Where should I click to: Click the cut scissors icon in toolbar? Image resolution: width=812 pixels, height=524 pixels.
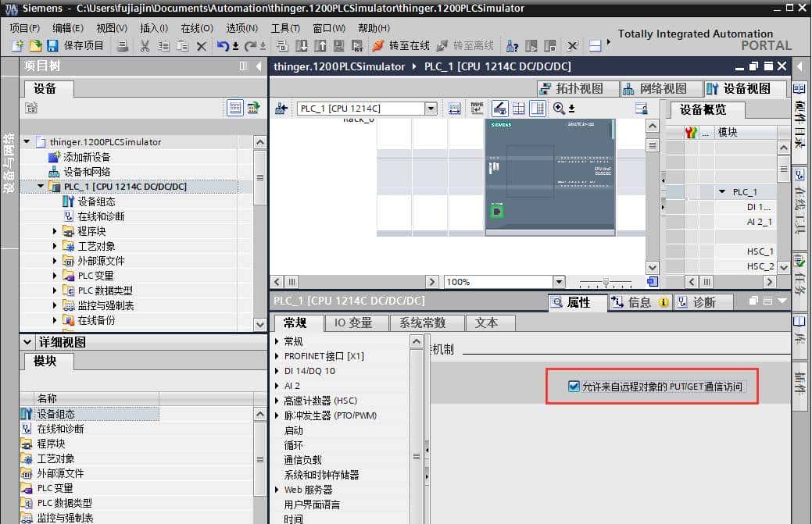[145, 46]
